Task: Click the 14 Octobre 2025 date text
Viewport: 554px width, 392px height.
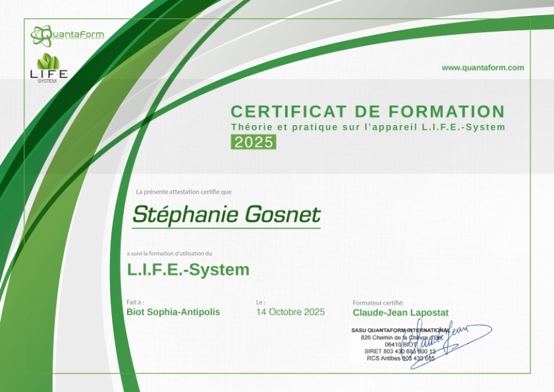Action: 289,312
